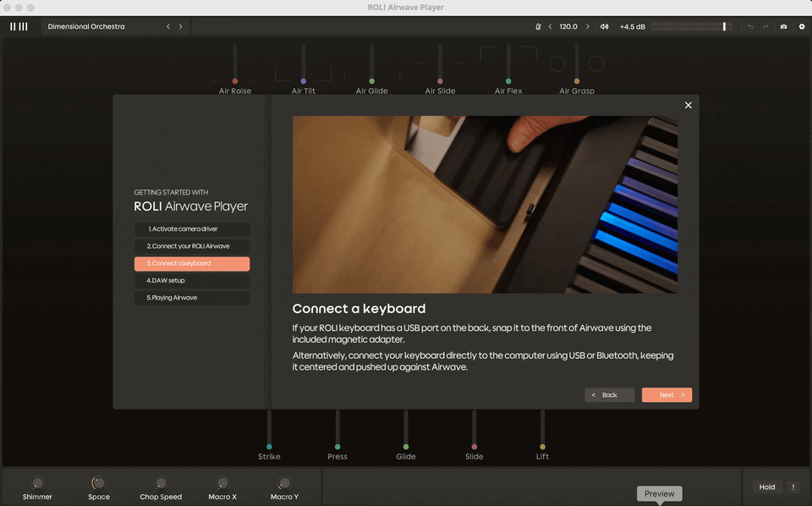Adjust the master volume level slider

point(692,26)
